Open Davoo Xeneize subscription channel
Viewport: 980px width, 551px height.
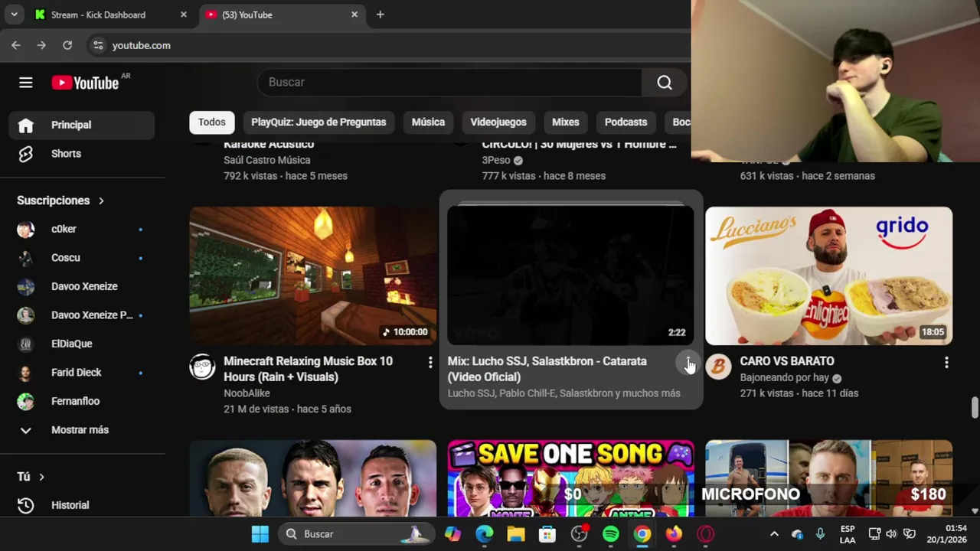(x=82, y=286)
